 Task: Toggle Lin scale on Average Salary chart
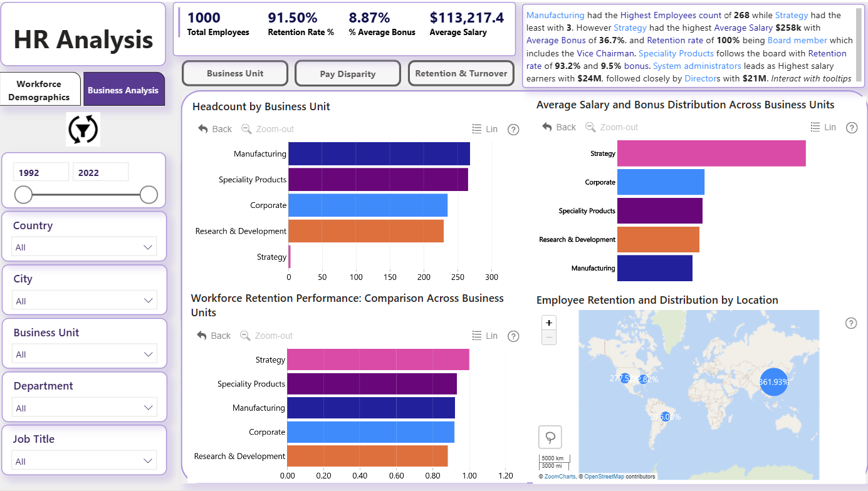point(824,127)
